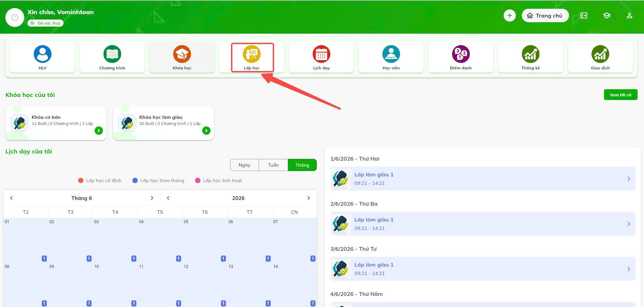
Task: Click session badge on June 07
Action: 313,259
